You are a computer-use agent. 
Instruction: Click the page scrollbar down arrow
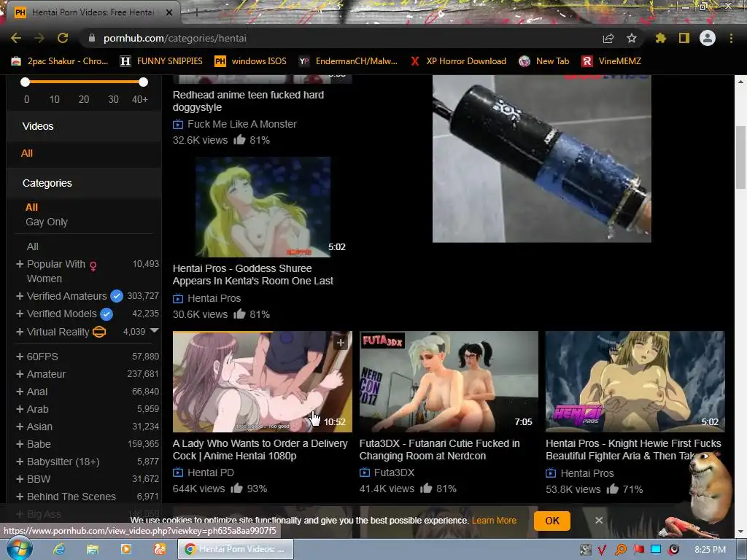coord(741,532)
